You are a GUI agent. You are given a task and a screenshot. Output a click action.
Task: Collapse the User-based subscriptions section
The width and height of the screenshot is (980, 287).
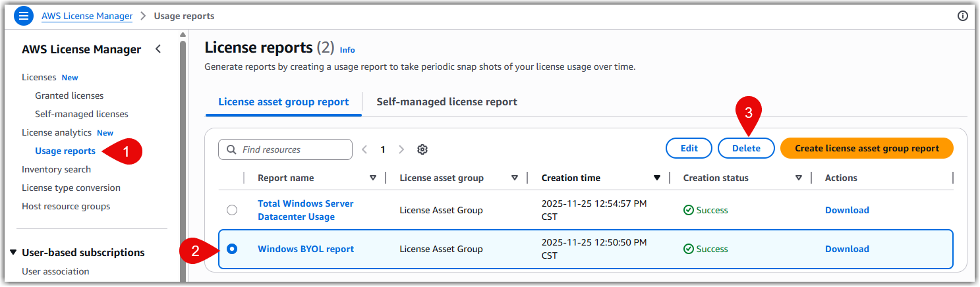(13, 253)
